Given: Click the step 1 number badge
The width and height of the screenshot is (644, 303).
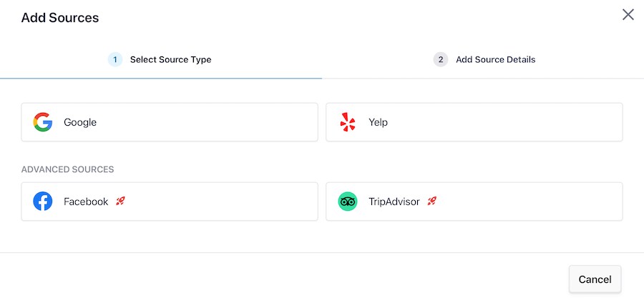Looking at the screenshot, I should point(115,59).
